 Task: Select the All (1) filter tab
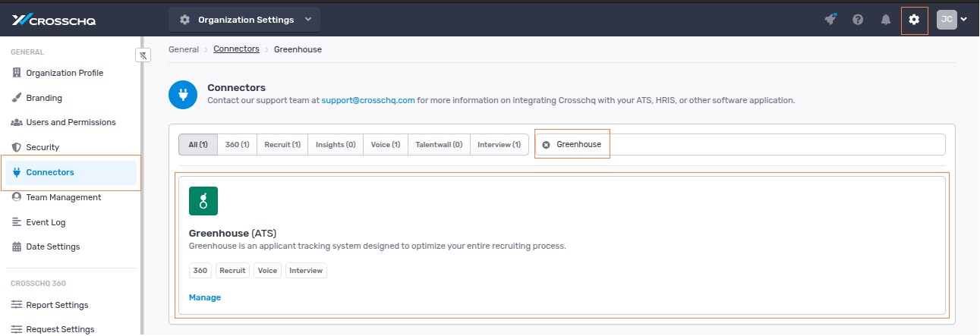tap(198, 144)
